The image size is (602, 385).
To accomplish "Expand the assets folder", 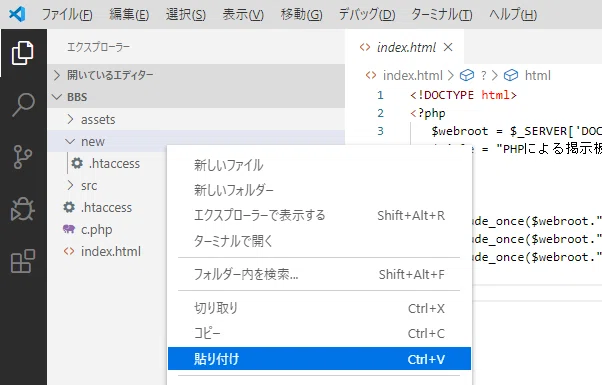I will pyautogui.click(x=196, y=119).
